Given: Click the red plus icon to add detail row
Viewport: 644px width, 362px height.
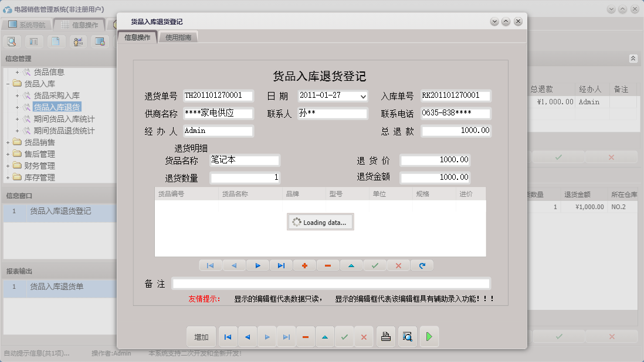Looking at the screenshot, I should [x=304, y=265].
